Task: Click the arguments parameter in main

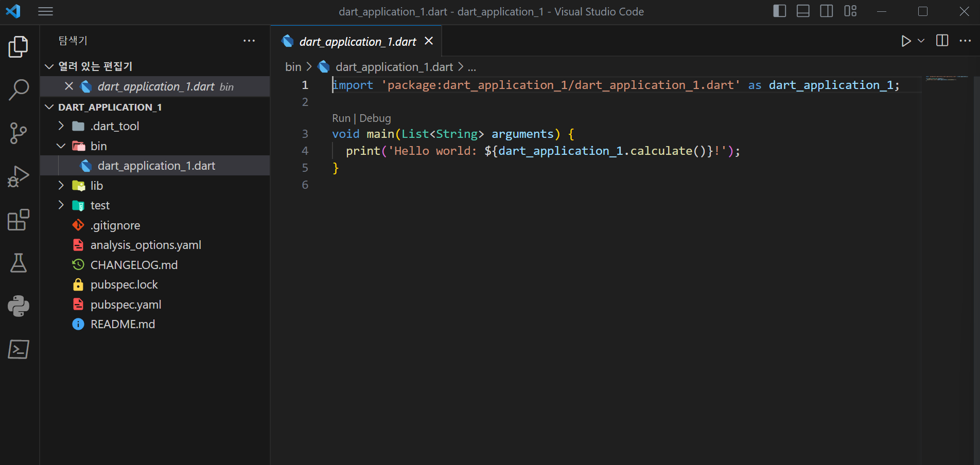Action: click(x=522, y=134)
